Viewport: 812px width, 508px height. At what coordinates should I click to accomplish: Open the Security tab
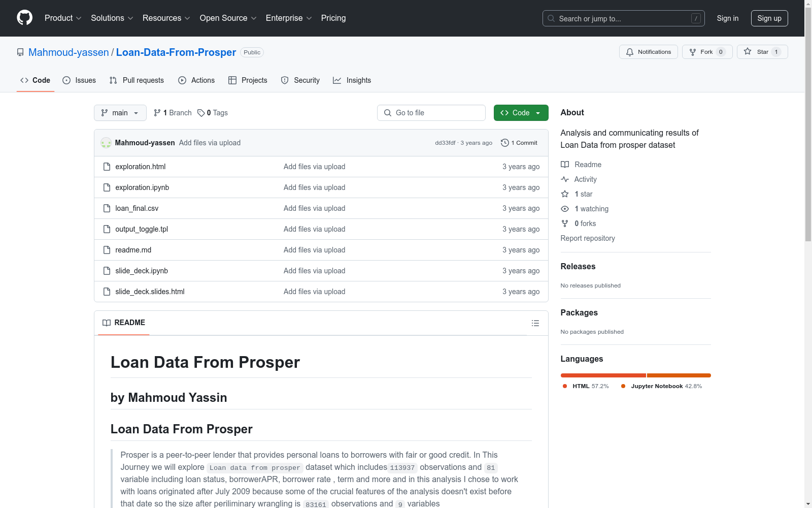pyautogui.click(x=300, y=80)
